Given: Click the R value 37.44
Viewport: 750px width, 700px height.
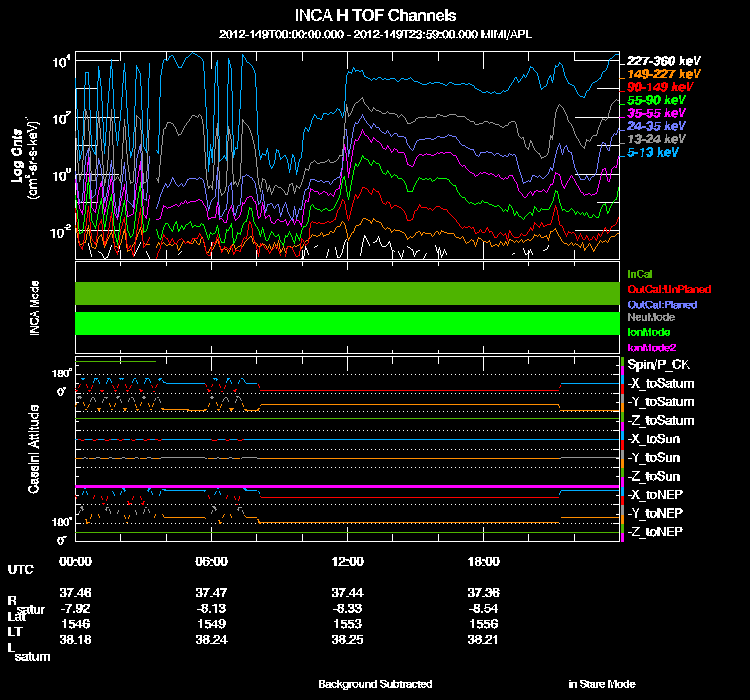Looking at the screenshot, I should click(347, 593).
